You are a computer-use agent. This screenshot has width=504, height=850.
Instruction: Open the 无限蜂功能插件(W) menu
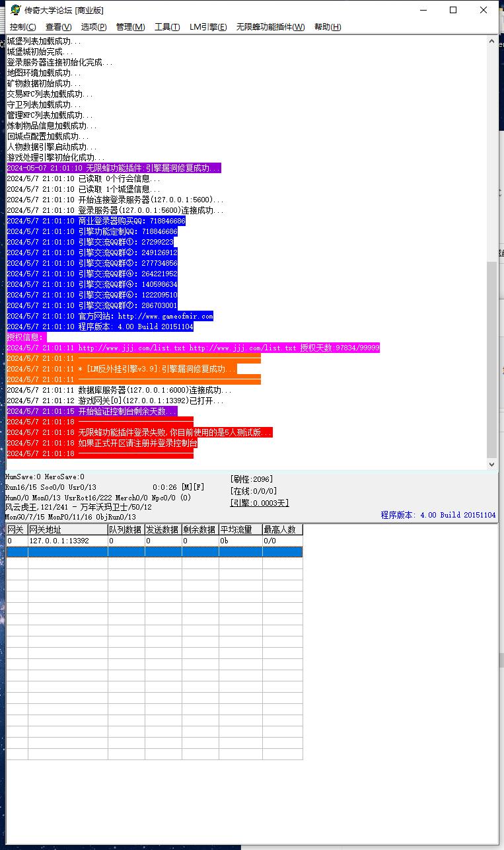(271, 27)
